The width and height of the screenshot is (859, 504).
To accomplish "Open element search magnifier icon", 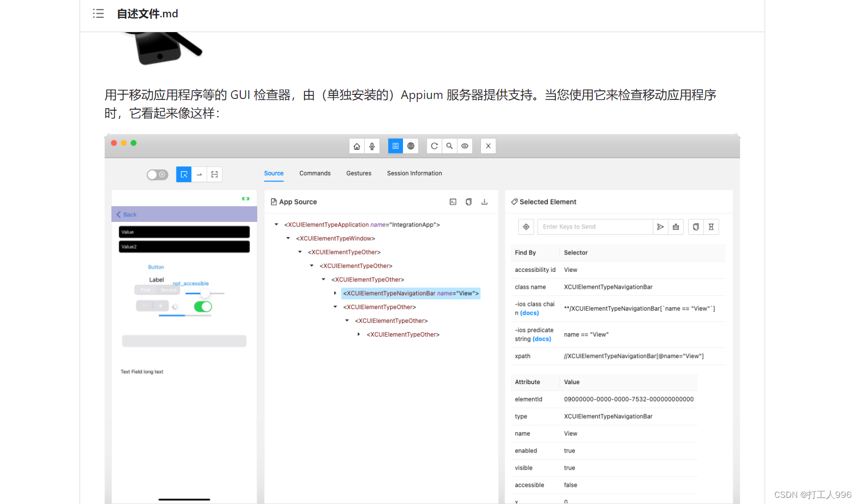I will tap(449, 146).
